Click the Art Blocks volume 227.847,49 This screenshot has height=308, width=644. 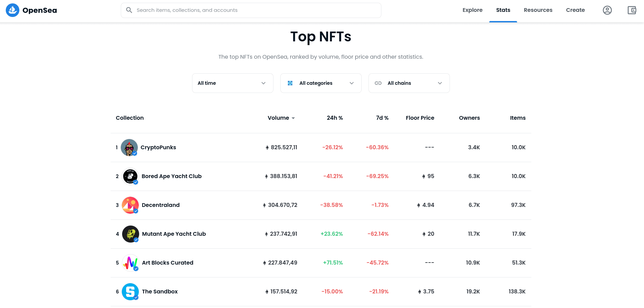283,263
